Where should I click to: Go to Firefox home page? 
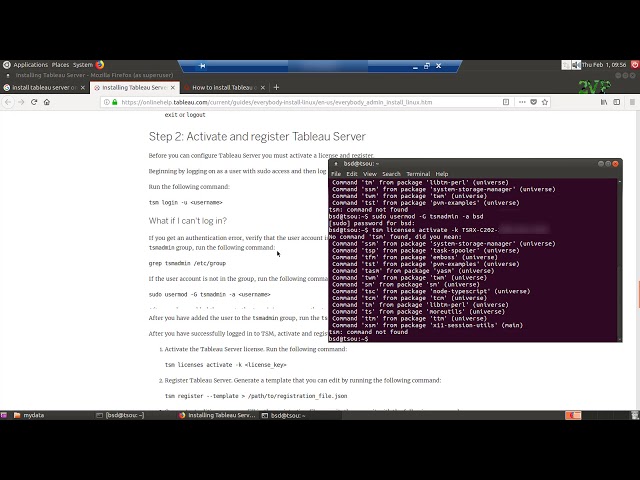[47, 102]
